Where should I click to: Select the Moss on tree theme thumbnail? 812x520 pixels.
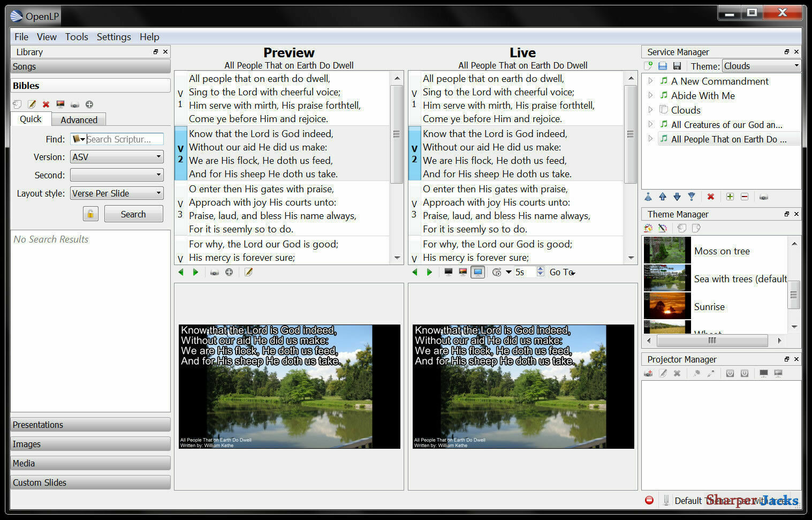(x=667, y=250)
